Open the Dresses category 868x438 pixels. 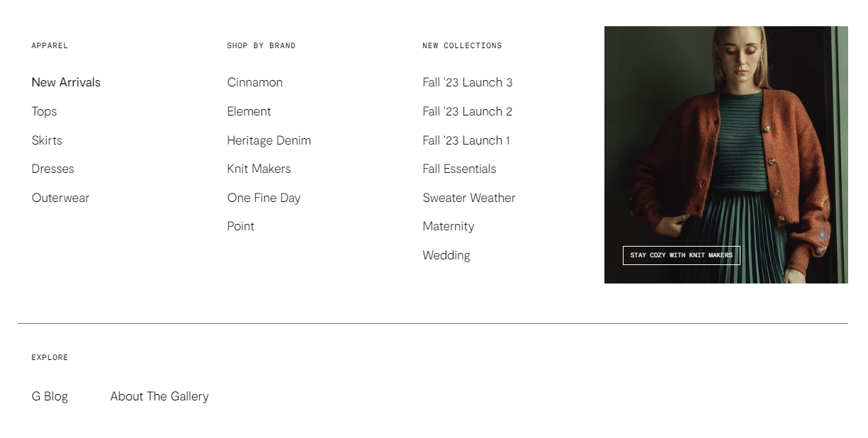tap(53, 169)
